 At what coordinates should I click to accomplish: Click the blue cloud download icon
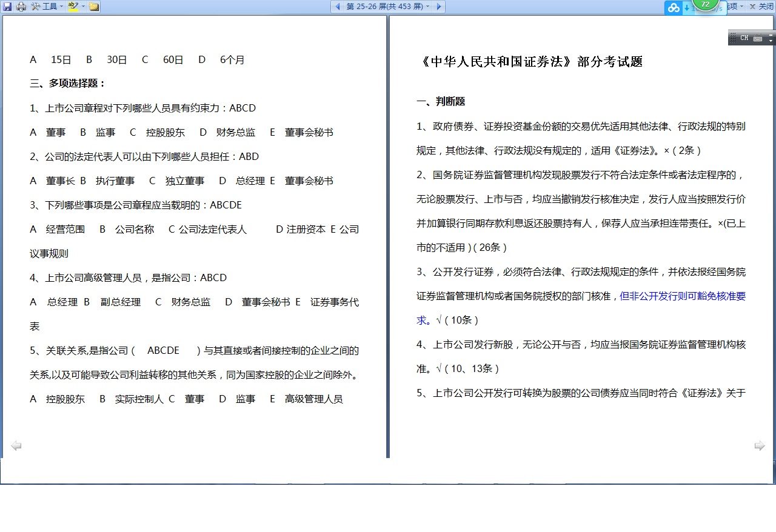pos(674,7)
